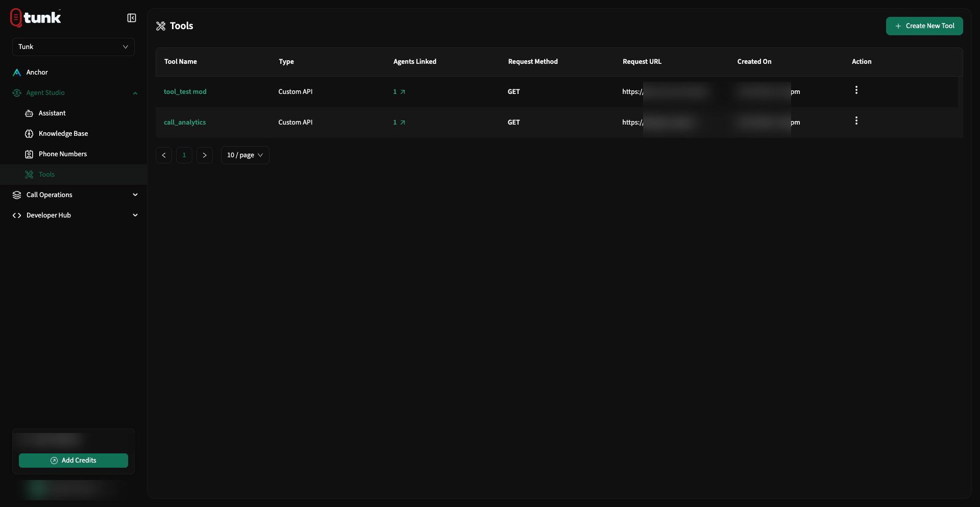
Task: Click the request URL of call_analytics
Action: pyautogui.click(x=658, y=123)
